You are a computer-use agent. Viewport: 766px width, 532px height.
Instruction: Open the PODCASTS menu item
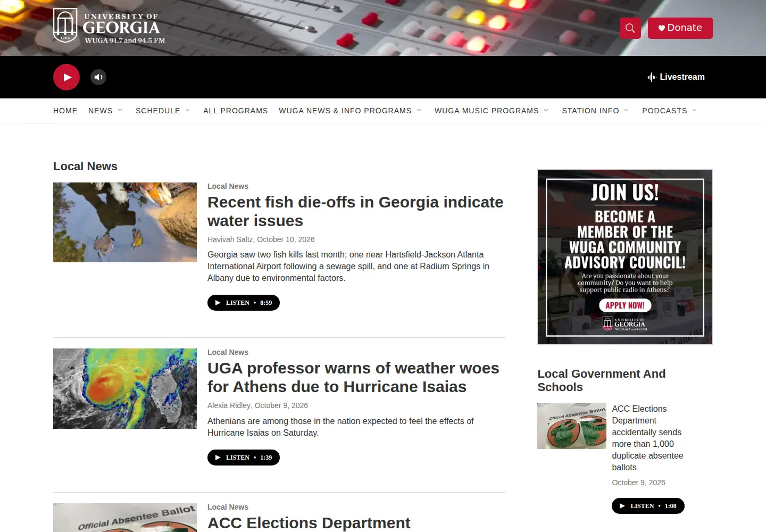coord(664,111)
